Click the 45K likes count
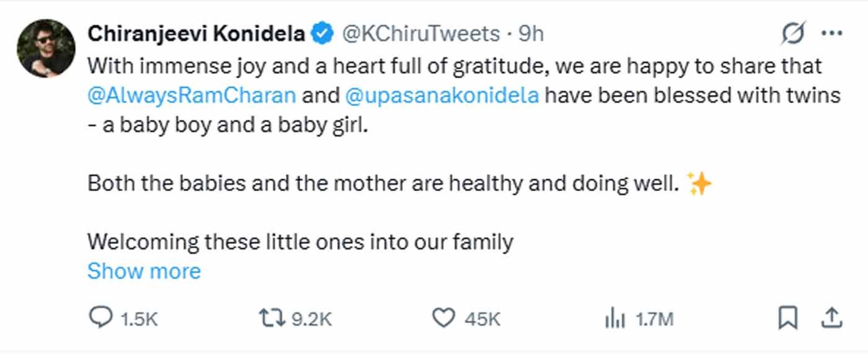The height and width of the screenshot is (355, 868). point(482,319)
